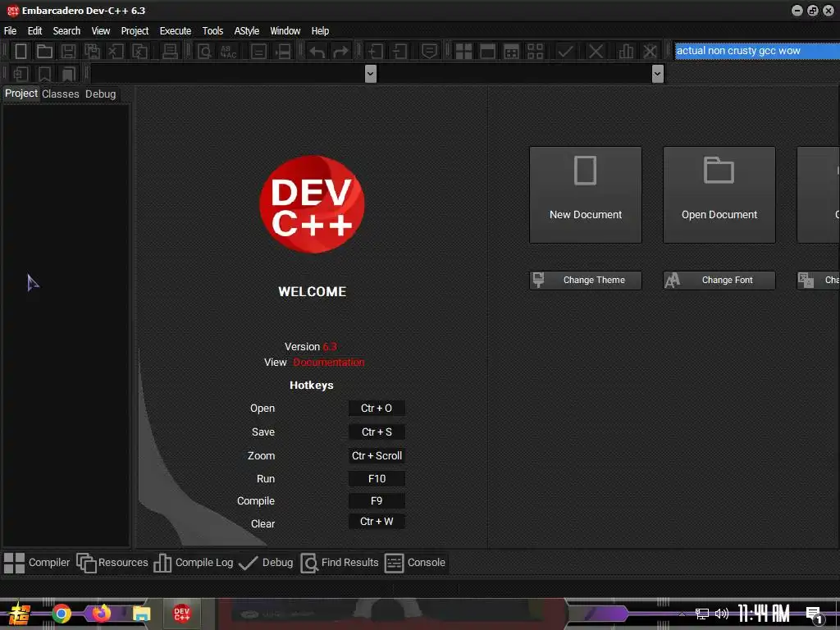
Task: Click the Save floppy disk toolbar icon
Action: point(68,52)
